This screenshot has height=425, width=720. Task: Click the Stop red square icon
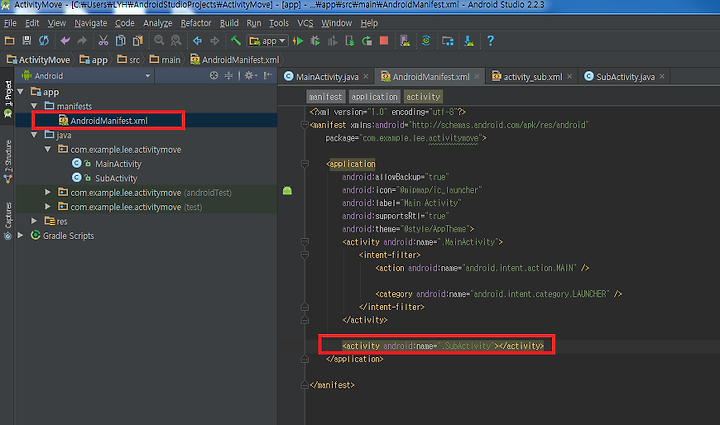tap(384, 41)
